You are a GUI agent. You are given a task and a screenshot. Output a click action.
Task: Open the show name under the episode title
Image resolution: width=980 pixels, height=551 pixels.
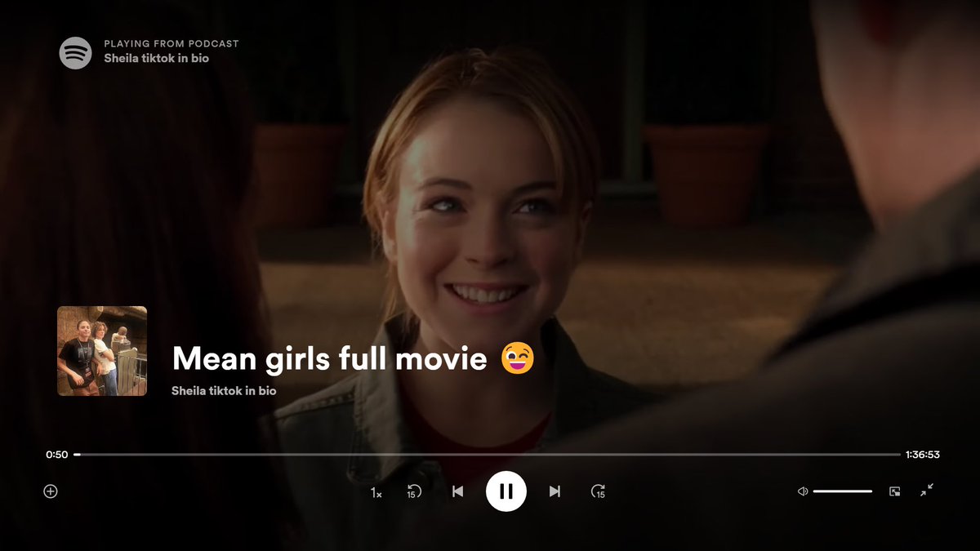coord(224,391)
